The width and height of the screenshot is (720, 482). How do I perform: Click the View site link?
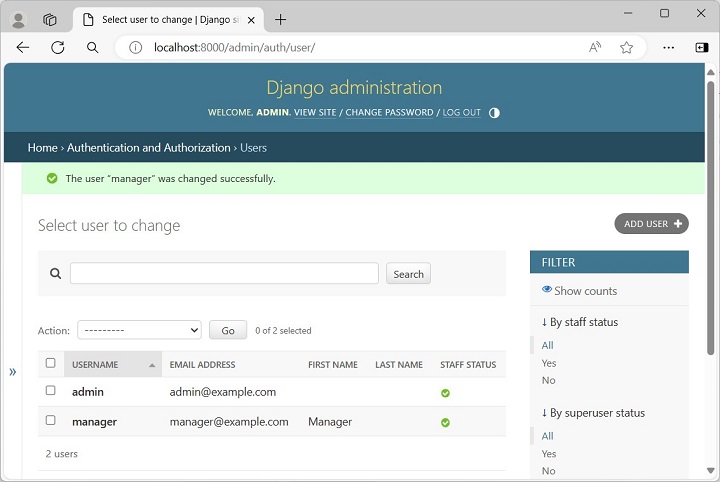point(315,112)
